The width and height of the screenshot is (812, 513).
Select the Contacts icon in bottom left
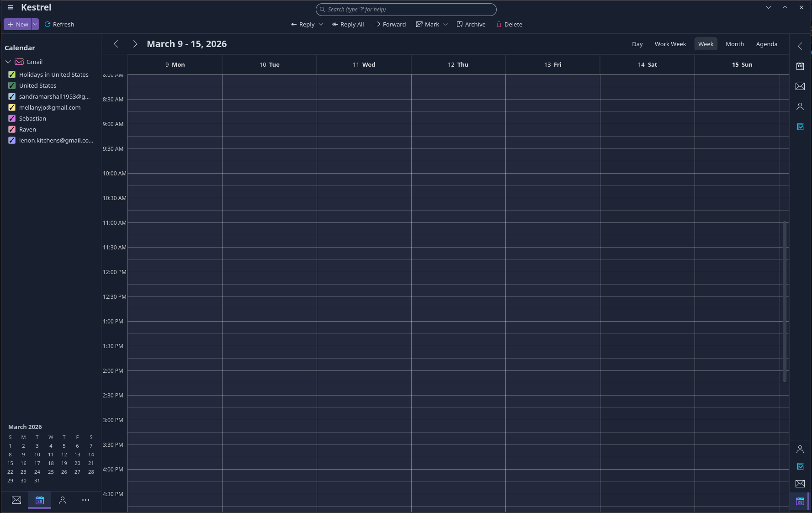point(63,500)
